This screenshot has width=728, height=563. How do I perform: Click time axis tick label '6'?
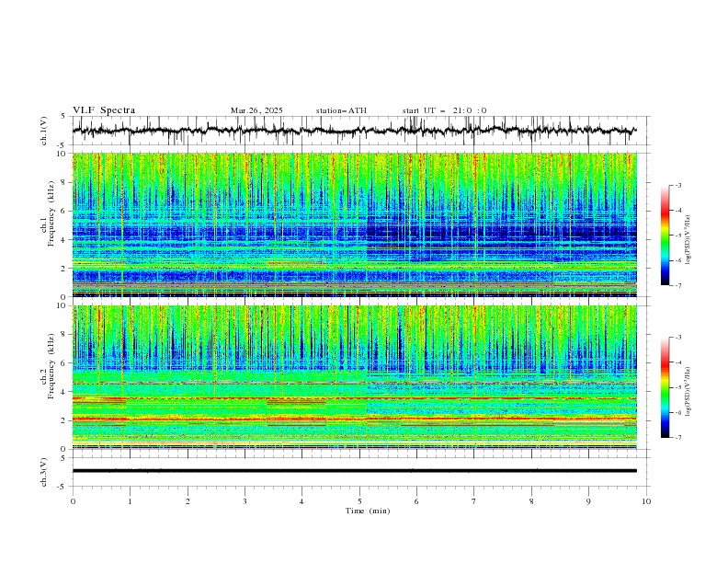tap(417, 501)
